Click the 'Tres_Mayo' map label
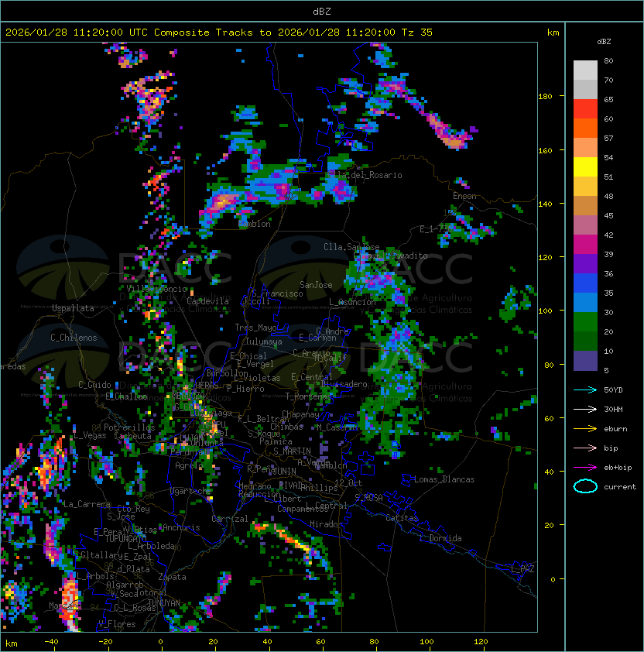The height and width of the screenshot is (652, 644). pos(255,328)
